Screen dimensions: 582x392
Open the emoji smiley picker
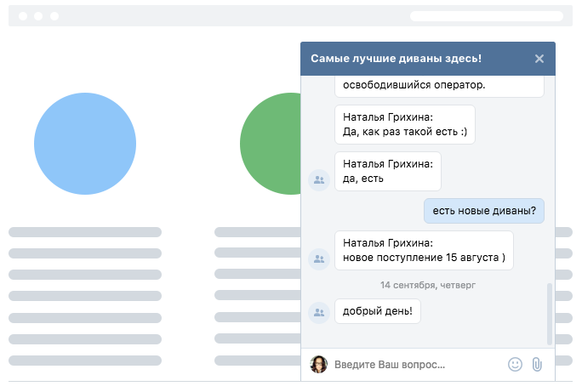point(515,364)
